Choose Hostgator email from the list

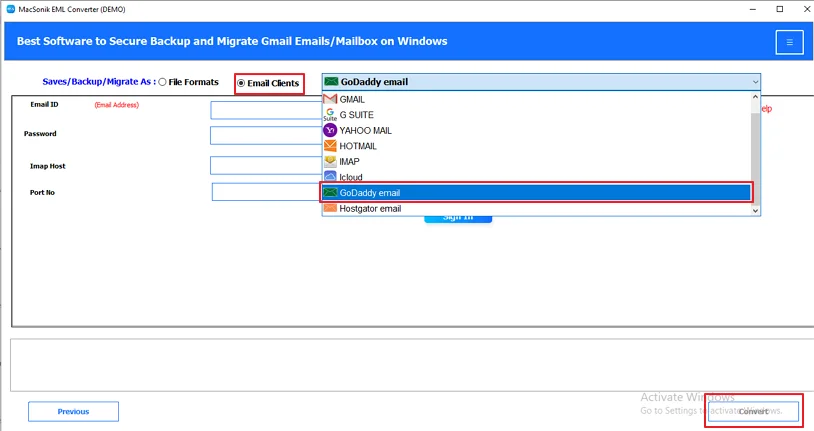[x=537, y=208]
